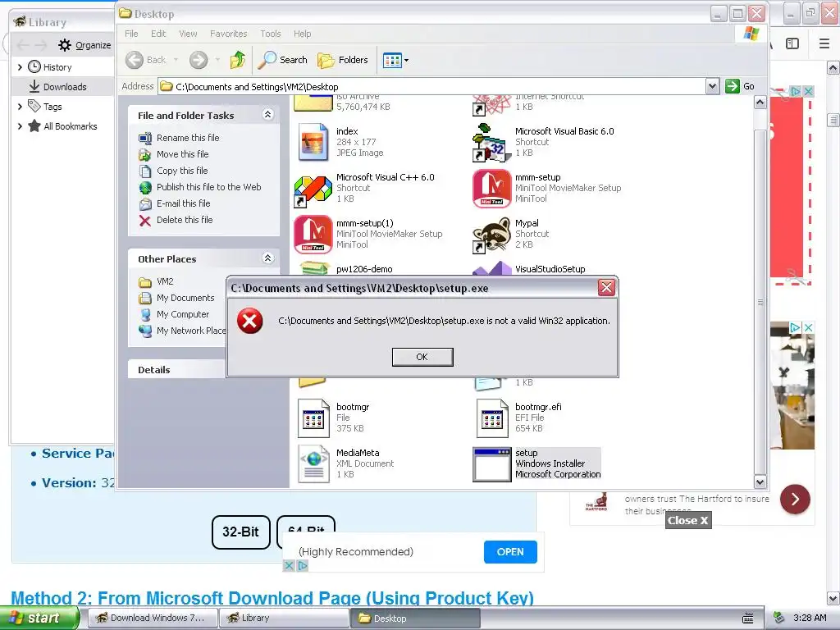Go up one folder level icon

point(238,60)
